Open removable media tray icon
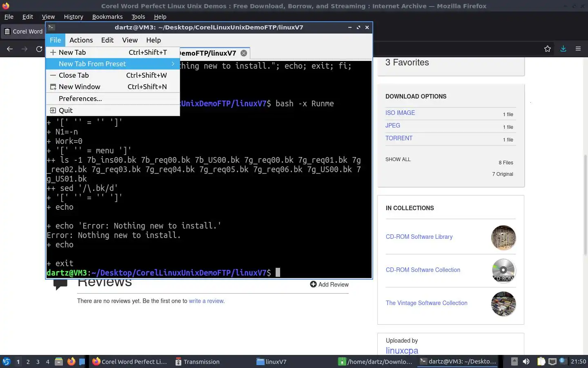Viewport: 588px width, 368px height. pos(514,361)
